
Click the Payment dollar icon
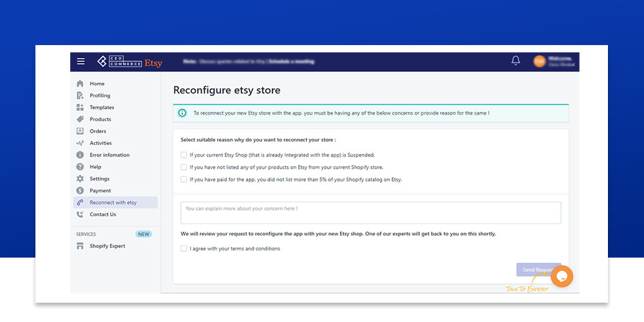point(80,191)
